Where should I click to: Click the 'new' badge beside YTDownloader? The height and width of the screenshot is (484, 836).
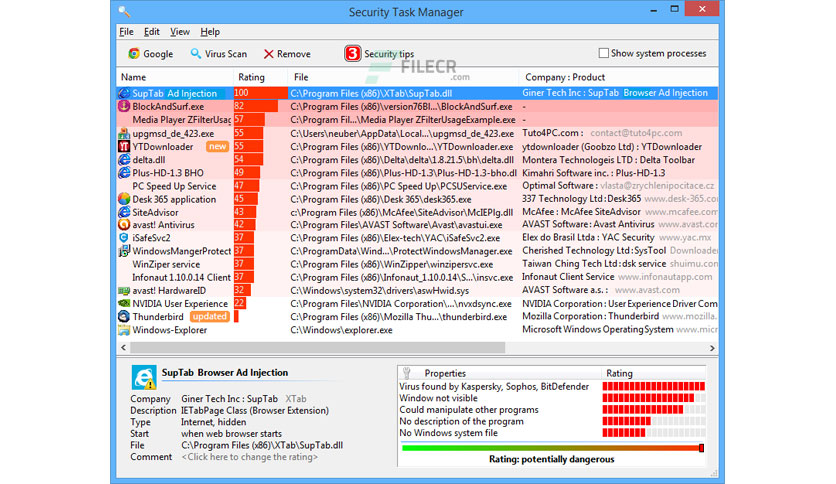click(217, 146)
